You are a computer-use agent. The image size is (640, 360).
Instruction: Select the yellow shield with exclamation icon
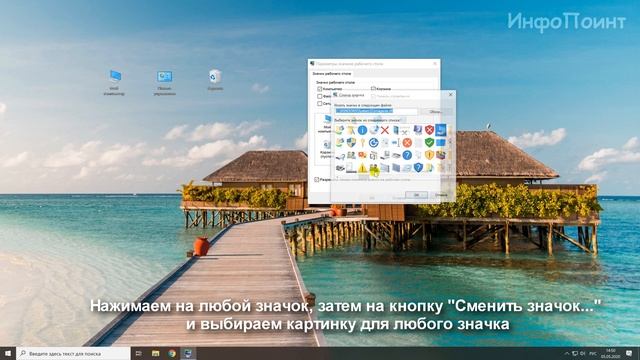coord(429,155)
